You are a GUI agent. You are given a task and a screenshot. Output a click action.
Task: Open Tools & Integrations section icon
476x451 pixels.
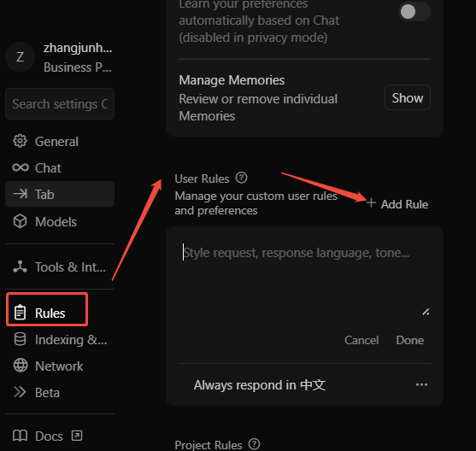coord(20,266)
